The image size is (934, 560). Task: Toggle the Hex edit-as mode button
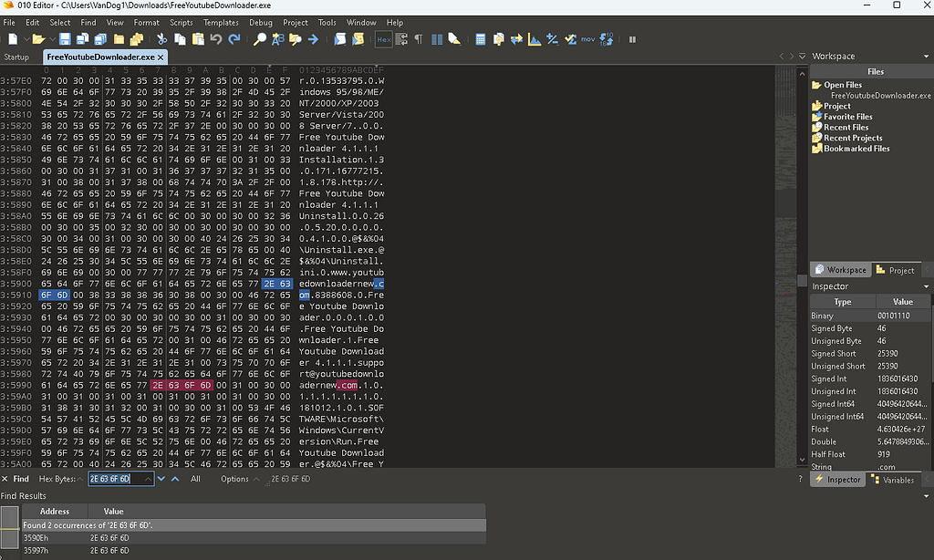pos(384,39)
